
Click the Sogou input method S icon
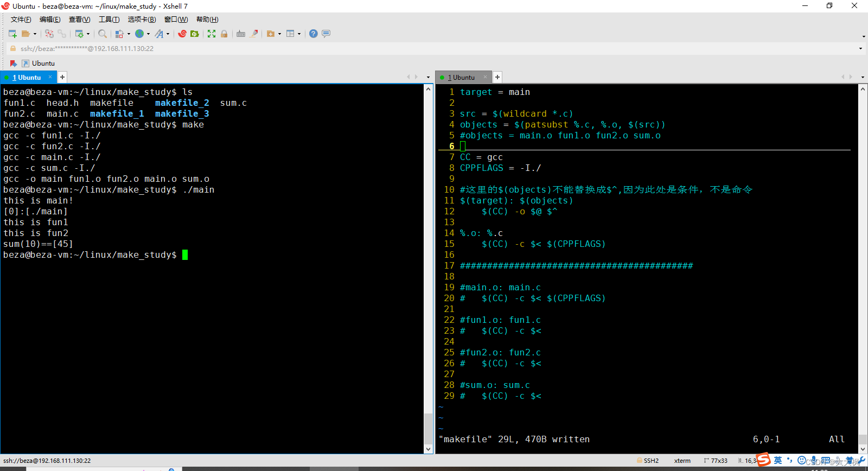(764, 460)
